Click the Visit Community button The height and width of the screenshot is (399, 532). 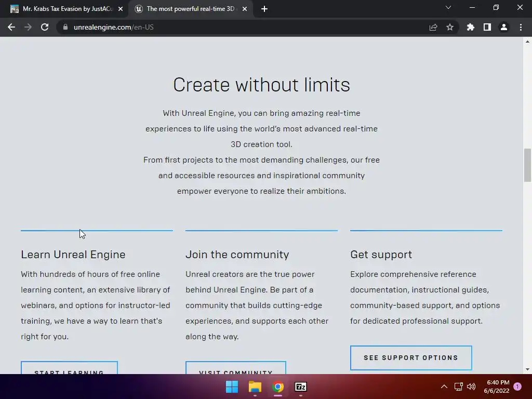[236, 368]
